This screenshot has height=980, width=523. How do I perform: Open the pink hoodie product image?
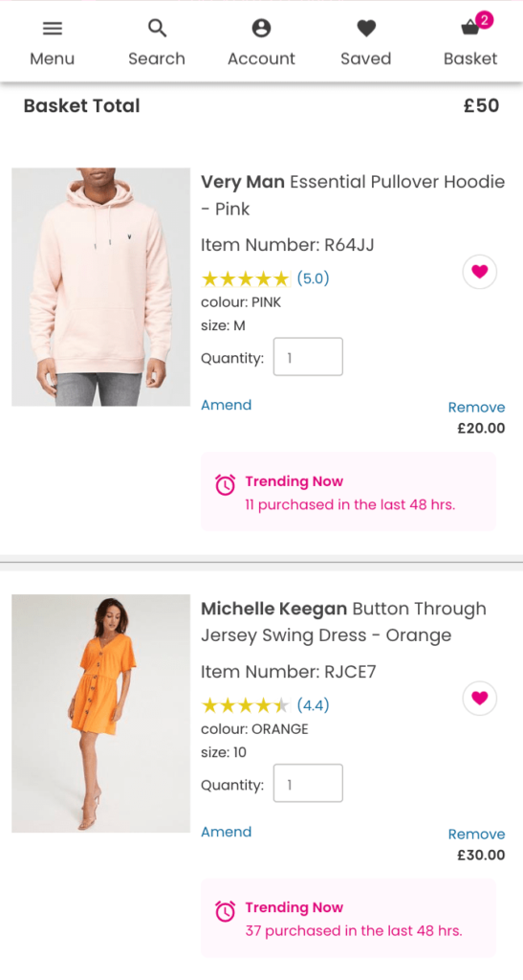(100, 287)
